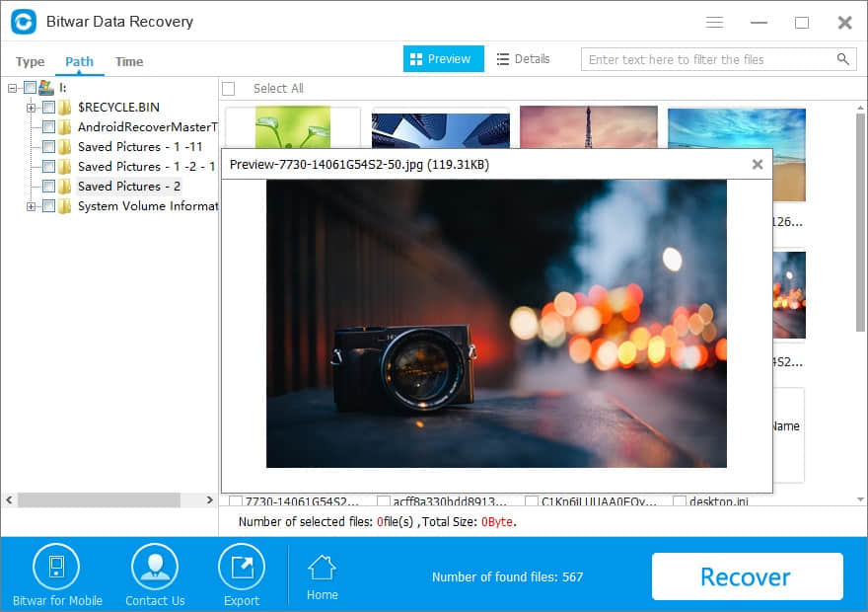Screen dimensions: 868x612
Task: Go to Home icon
Action: coord(323,568)
